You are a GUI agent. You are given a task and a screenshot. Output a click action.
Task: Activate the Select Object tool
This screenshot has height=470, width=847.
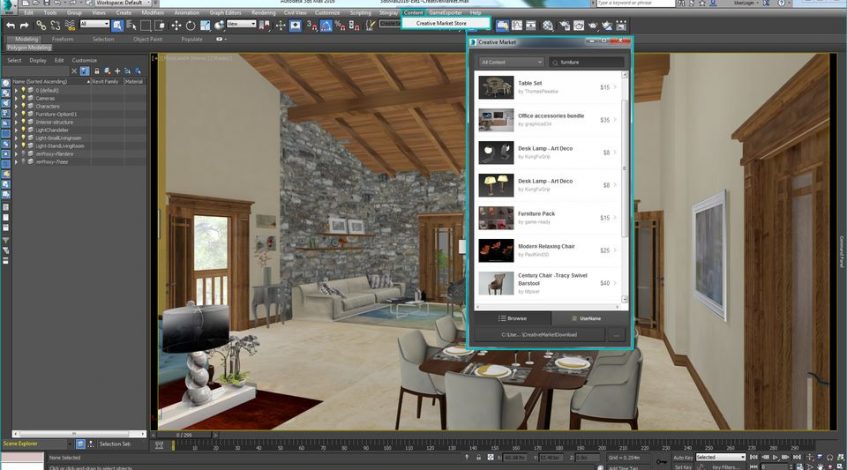coord(117,24)
